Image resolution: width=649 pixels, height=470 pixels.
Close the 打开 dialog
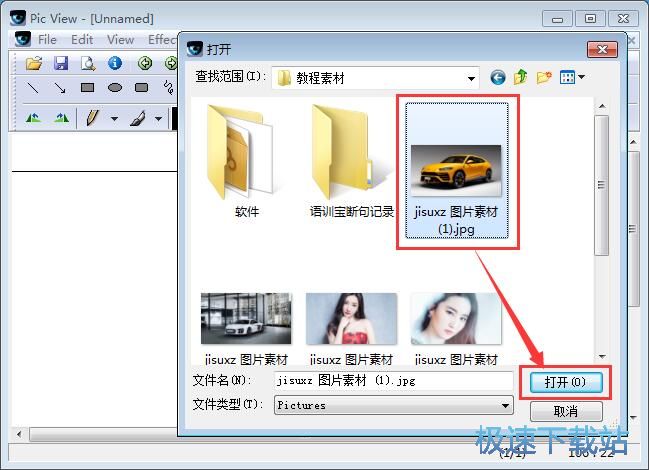602,50
